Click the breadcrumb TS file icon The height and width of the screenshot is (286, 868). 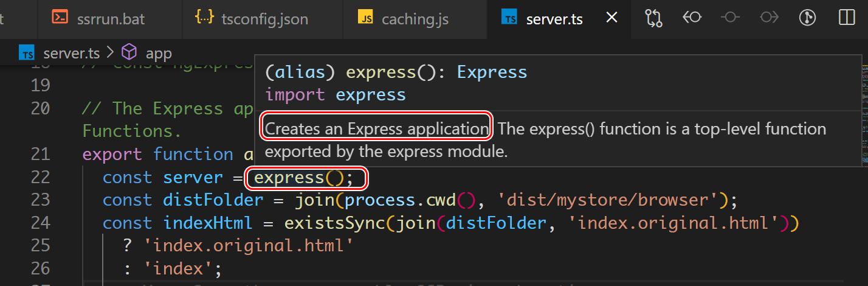27,52
